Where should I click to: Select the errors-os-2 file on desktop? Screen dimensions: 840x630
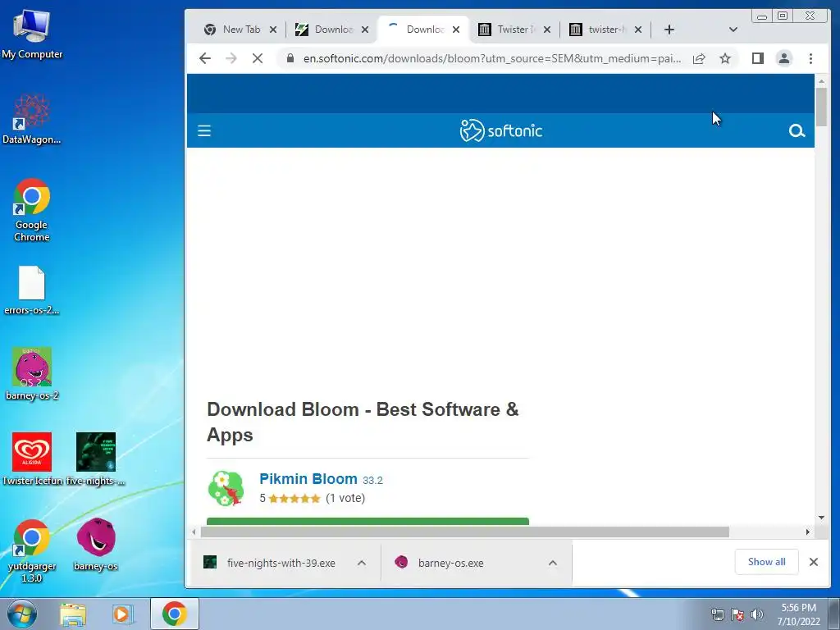coord(32,290)
